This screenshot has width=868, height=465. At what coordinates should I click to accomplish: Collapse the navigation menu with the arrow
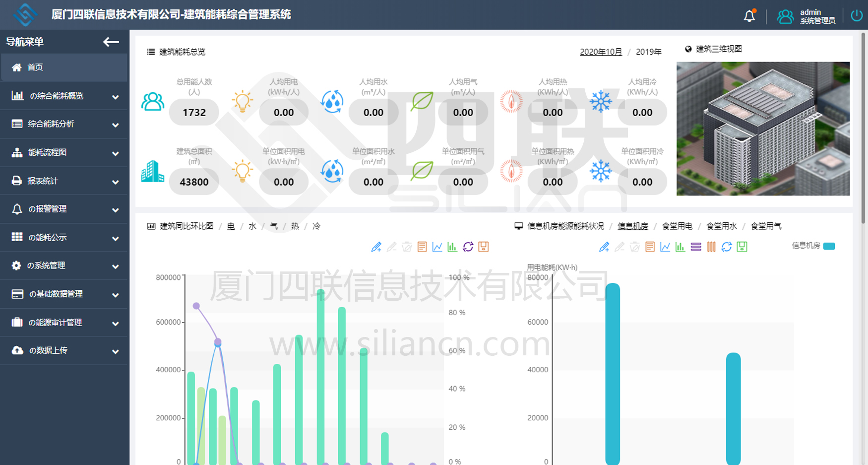tap(111, 42)
